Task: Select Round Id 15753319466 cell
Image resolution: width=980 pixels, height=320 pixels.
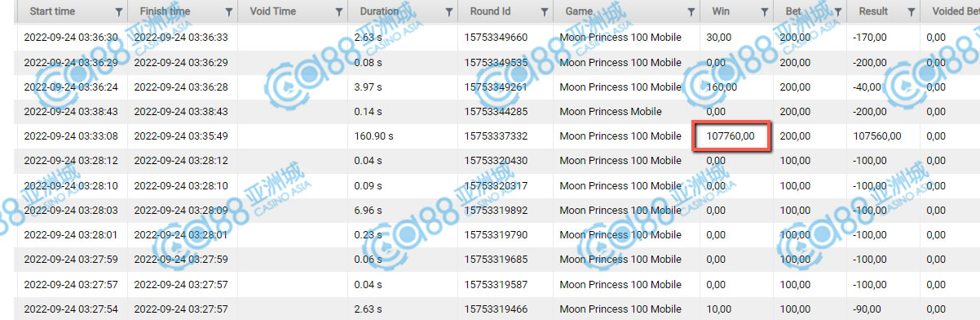Action: tap(505, 309)
